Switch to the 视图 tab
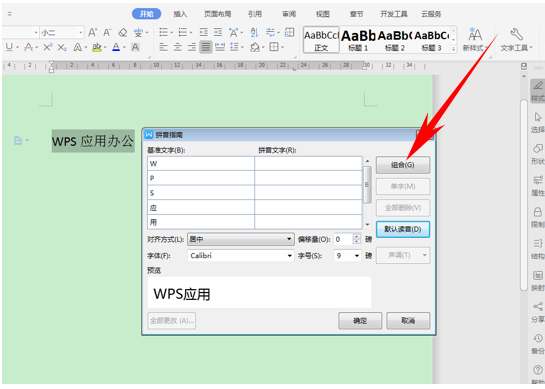545x389 pixels. [x=323, y=14]
